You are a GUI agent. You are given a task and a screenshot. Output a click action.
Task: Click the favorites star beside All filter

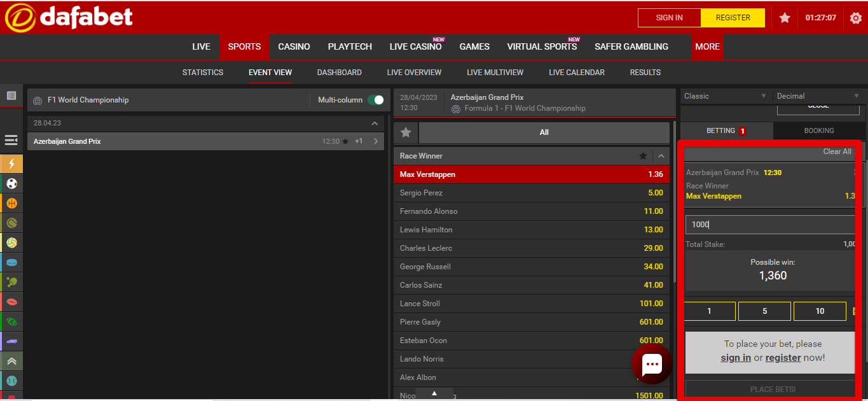click(x=406, y=132)
